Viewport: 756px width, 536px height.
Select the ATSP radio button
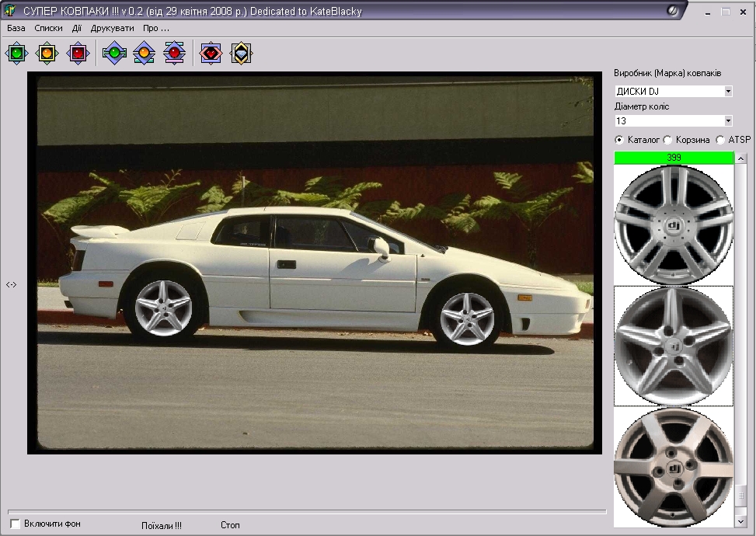(720, 140)
